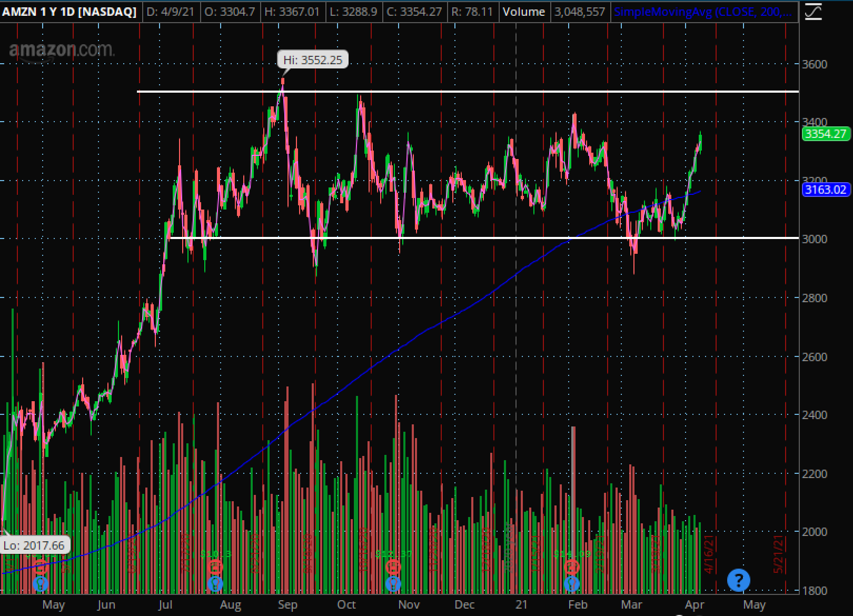This screenshot has height=616, width=853.
Task: Select the AMZN 1 Y 1D symbol label
Action: pos(70,12)
